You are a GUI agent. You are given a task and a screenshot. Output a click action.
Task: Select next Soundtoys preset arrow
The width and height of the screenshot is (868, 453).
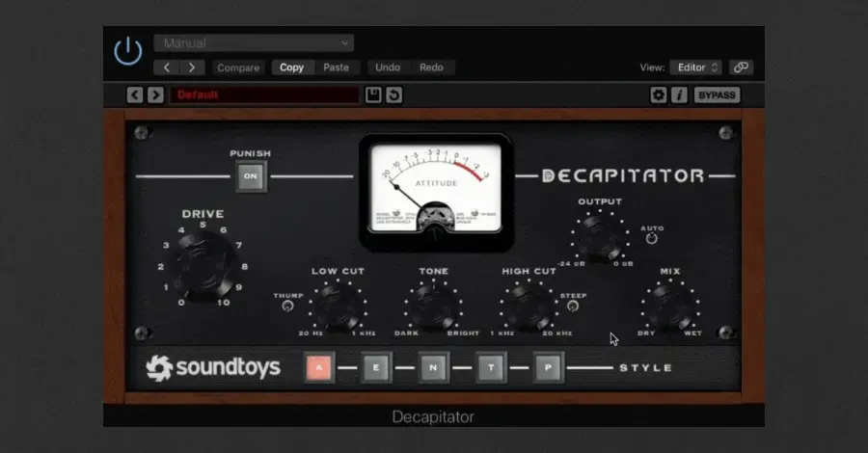155,95
